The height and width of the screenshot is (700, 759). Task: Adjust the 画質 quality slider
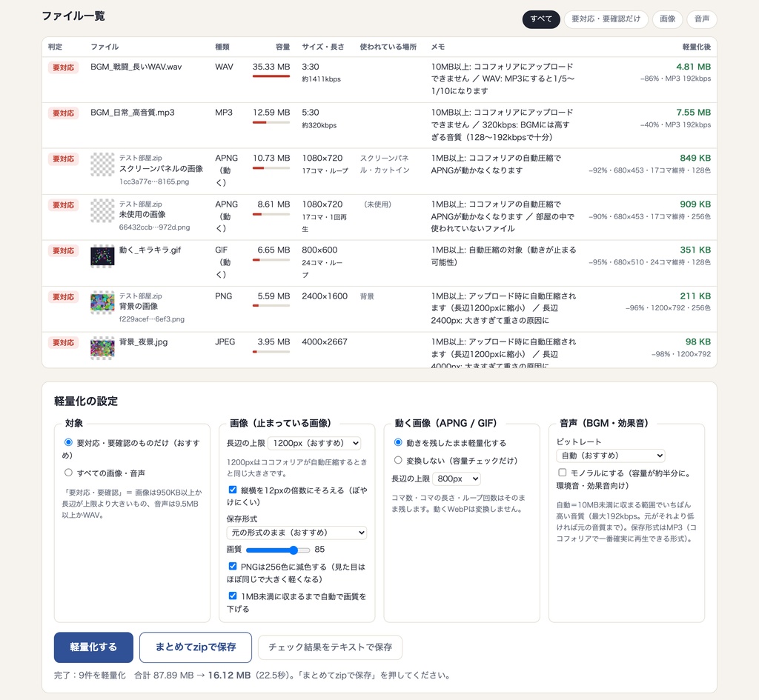278,550
